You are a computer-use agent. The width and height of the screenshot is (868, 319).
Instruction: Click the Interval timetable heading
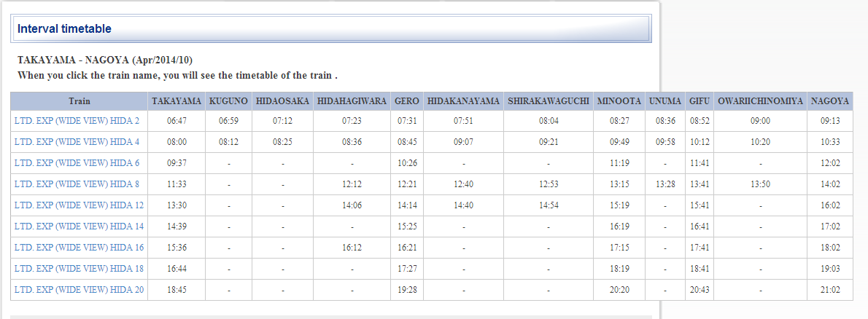click(64, 28)
